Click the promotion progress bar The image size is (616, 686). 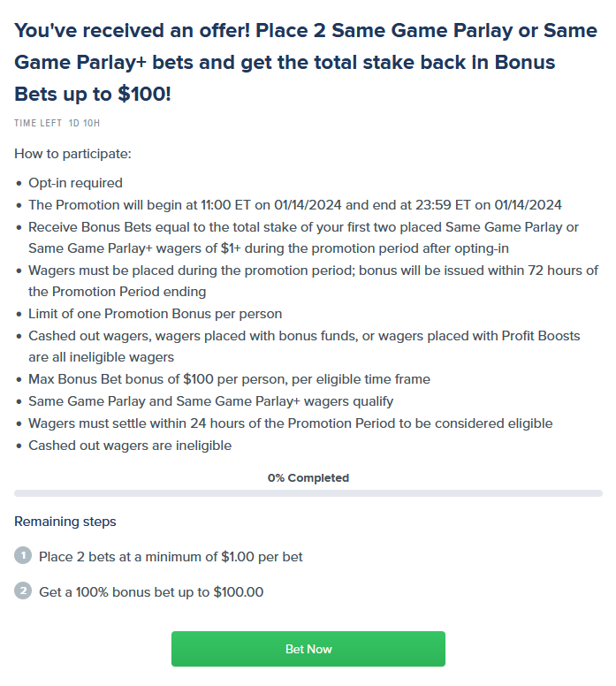click(x=308, y=492)
